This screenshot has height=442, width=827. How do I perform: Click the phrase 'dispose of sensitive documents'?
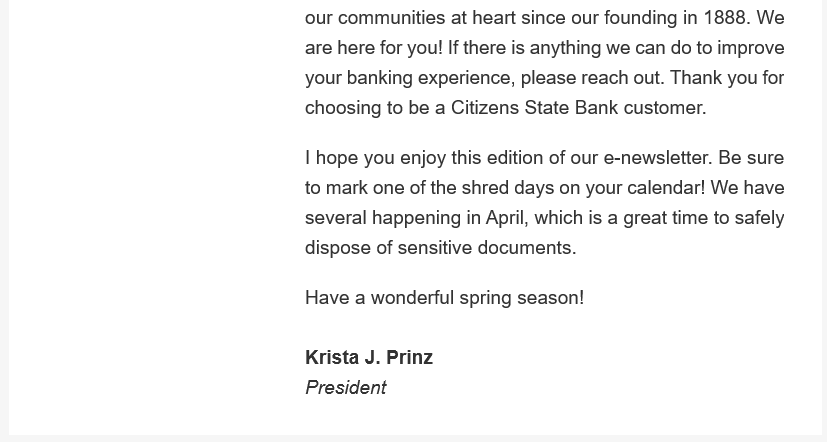[439, 248]
